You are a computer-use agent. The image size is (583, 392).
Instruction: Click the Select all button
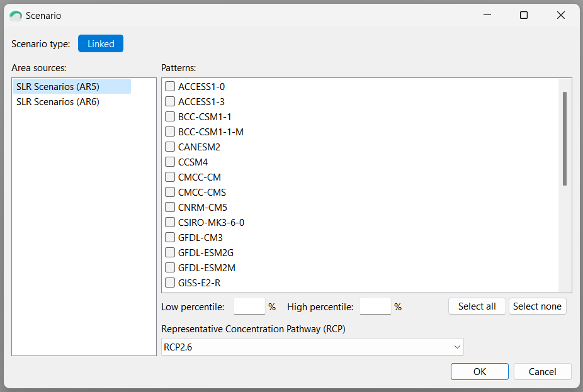point(477,306)
